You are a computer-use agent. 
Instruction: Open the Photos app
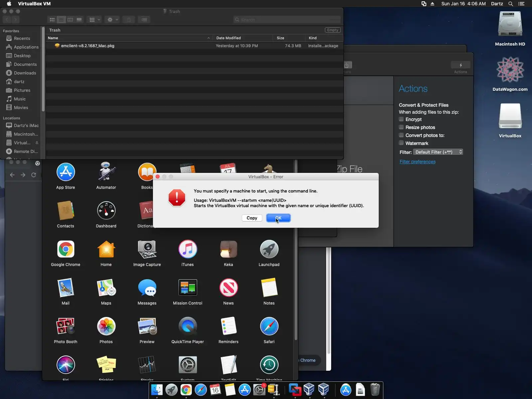pyautogui.click(x=106, y=327)
